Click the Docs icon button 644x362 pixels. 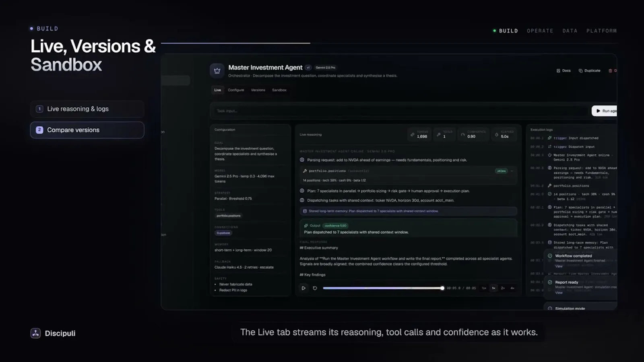[563, 71]
